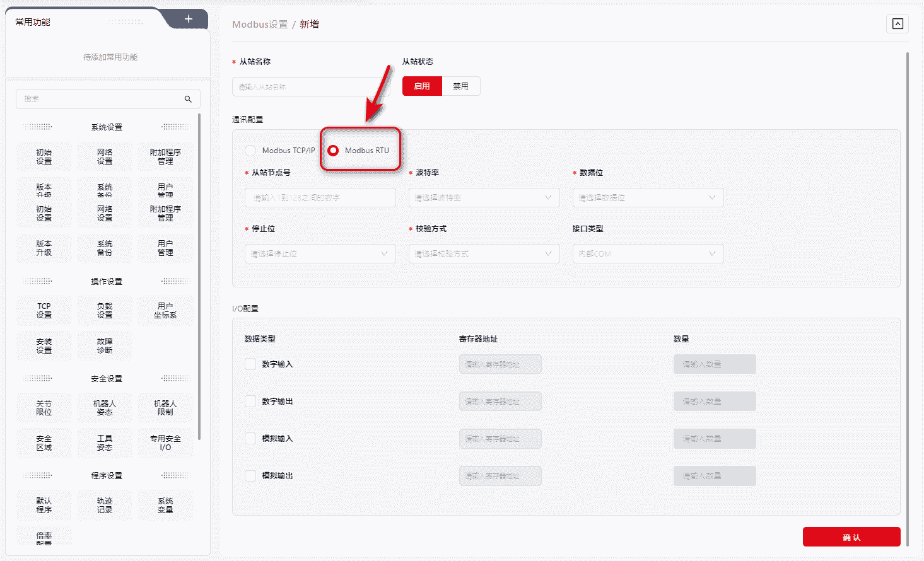Expand the 校验方式 parity dropdown
The height and width of the screenshot is (561, 924).
484,254
